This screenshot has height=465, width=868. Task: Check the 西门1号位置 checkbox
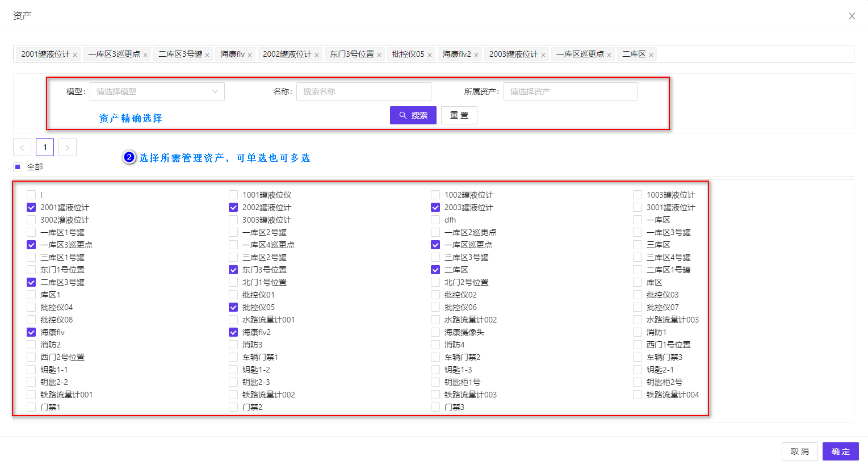(638, 345)
